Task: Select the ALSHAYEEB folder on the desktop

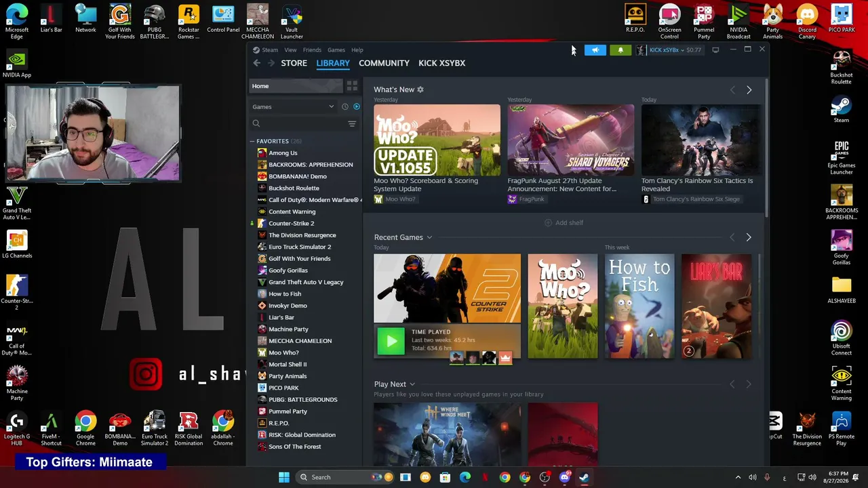Action: (842, 289)
